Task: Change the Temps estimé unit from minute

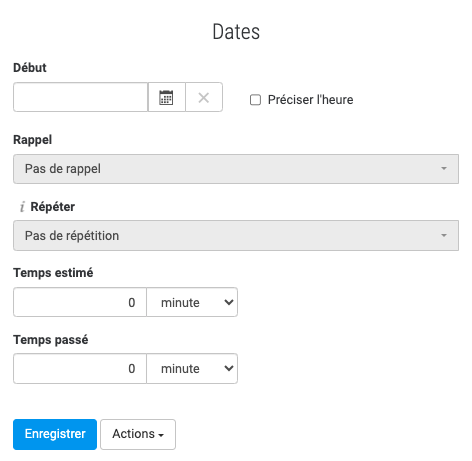Action: [x=192, y=302]
